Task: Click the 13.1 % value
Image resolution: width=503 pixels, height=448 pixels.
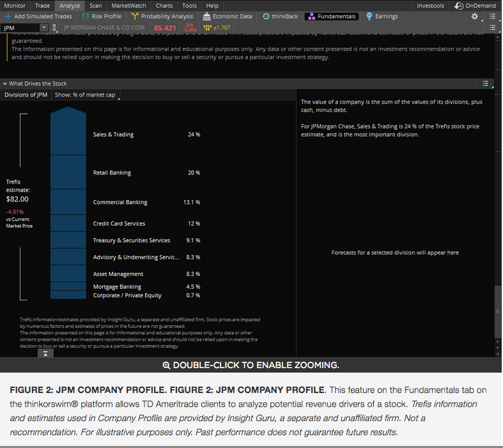Action: pyautogui.click(x=192, y=202)
